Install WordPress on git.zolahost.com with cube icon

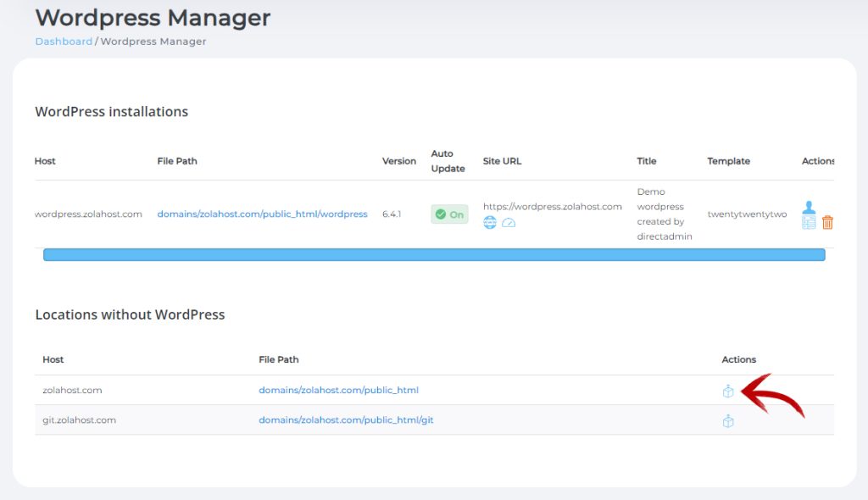pos(728,420)
